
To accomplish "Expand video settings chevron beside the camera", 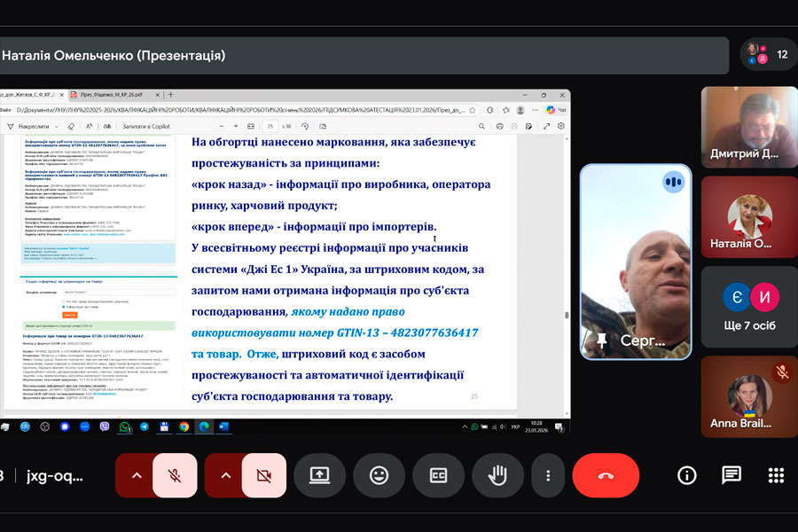I will click(226, 475).
